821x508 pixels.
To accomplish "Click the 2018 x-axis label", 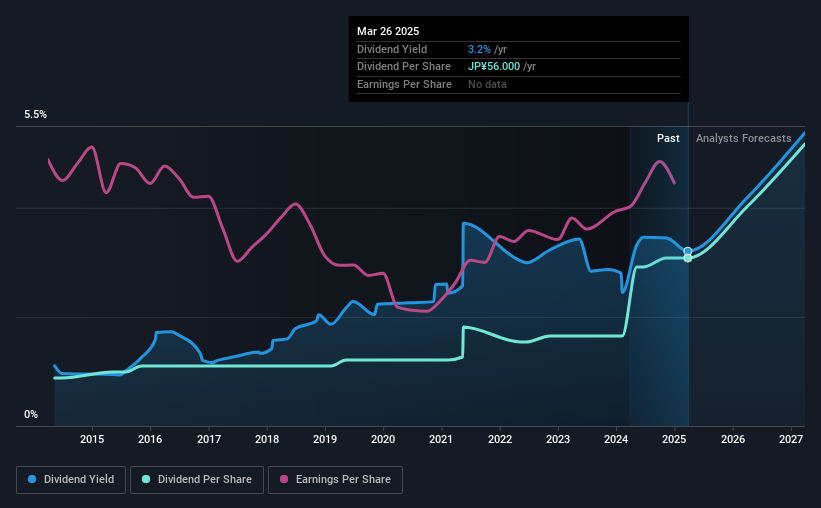I will (267, 439).
